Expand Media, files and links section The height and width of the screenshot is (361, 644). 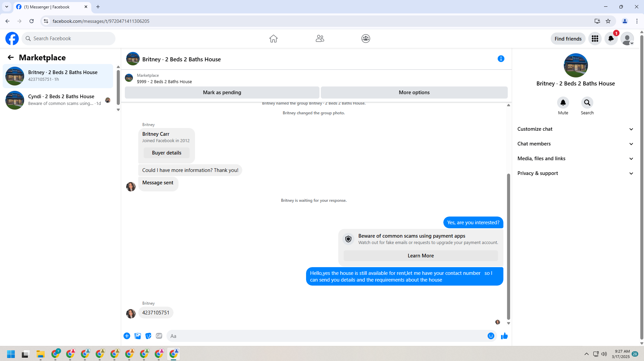tap(576, 159)
